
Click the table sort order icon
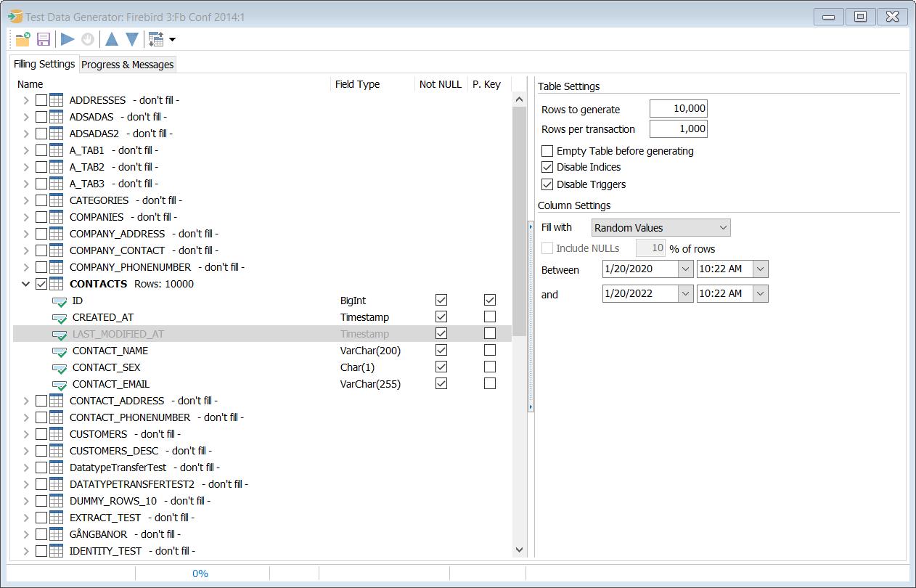155,39
